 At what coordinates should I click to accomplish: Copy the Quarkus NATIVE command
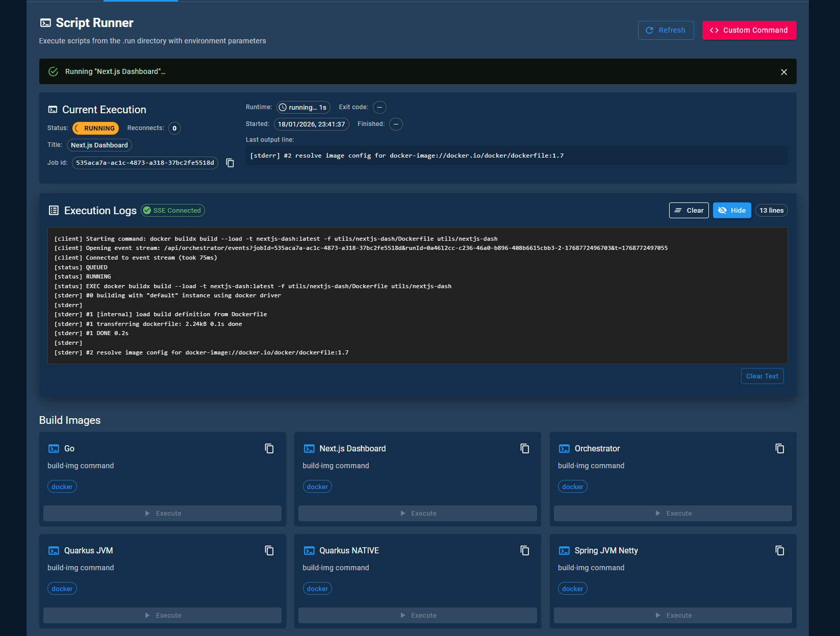[x=525, y=550]
